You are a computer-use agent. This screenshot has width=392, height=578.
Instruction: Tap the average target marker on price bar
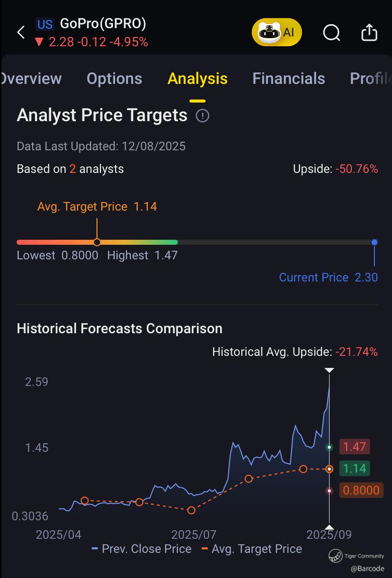(x=97, y=242)
